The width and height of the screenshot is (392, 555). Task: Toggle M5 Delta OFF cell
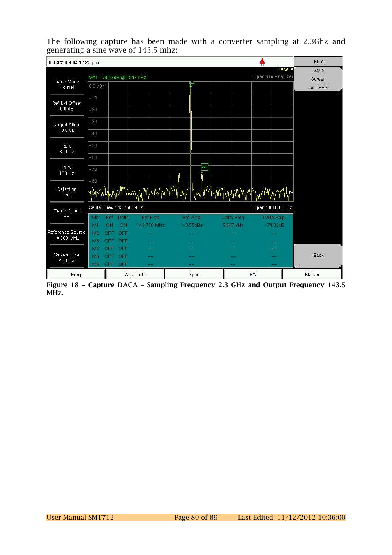tap(123, 256)
